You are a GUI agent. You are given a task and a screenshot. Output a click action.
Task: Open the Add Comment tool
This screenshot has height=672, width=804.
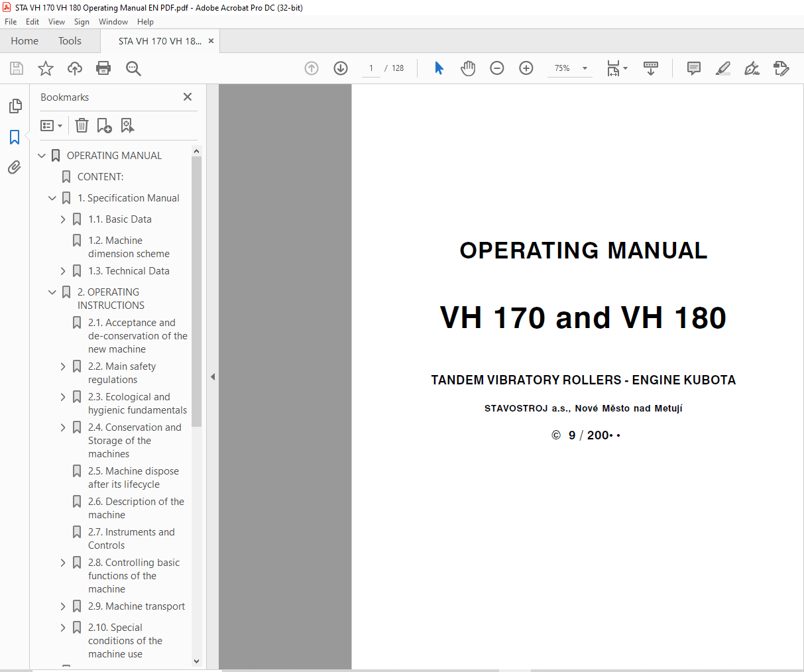click(x=693, y=68)
